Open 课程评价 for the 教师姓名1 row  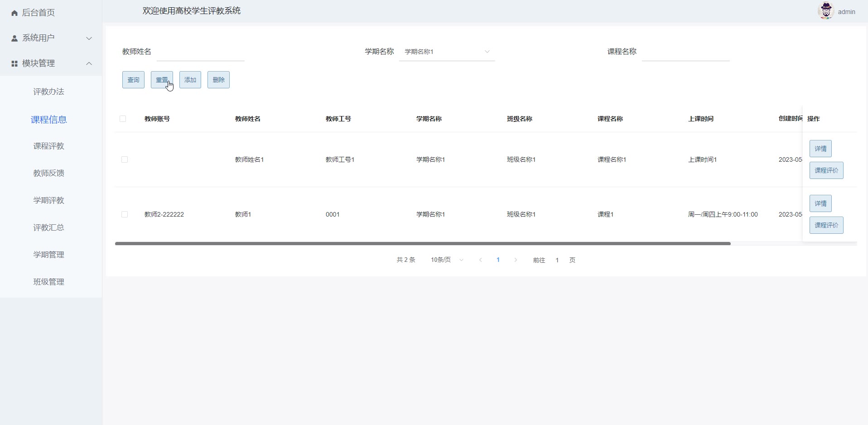point(826,170)
